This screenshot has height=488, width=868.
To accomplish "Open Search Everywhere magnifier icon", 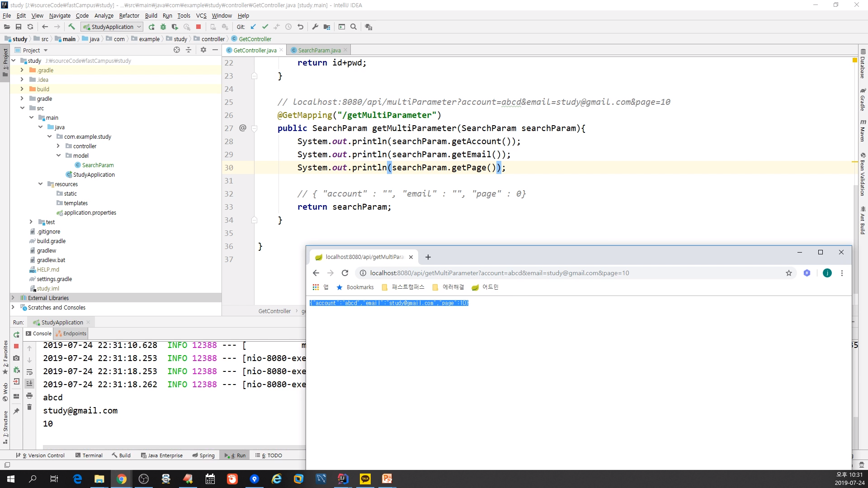I will tap(354, 27).
